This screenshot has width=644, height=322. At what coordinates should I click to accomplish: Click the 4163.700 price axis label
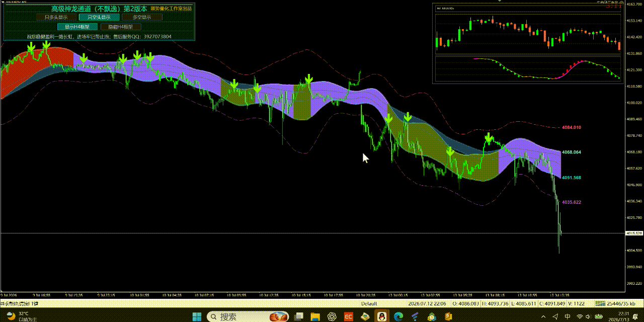coord(634,5)
